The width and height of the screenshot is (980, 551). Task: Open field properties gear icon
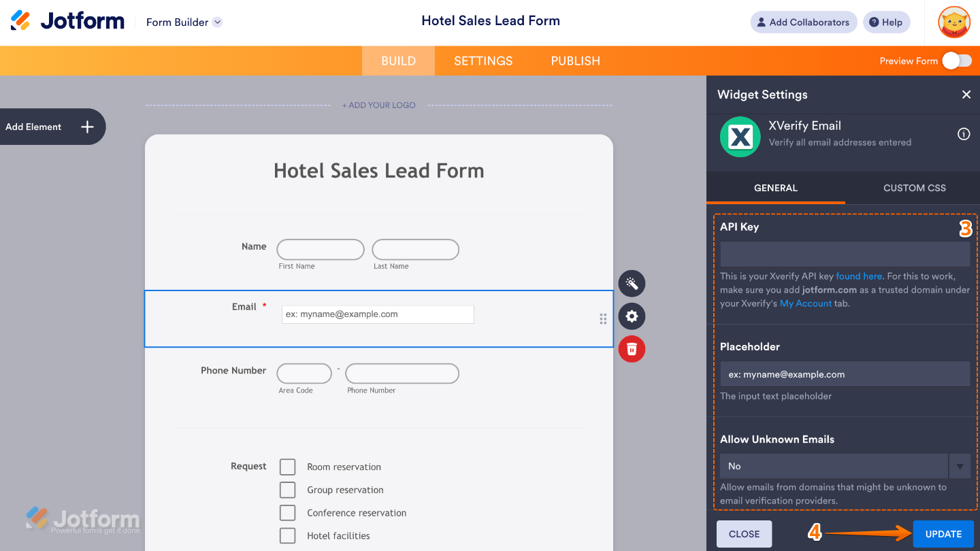point(632,316)
